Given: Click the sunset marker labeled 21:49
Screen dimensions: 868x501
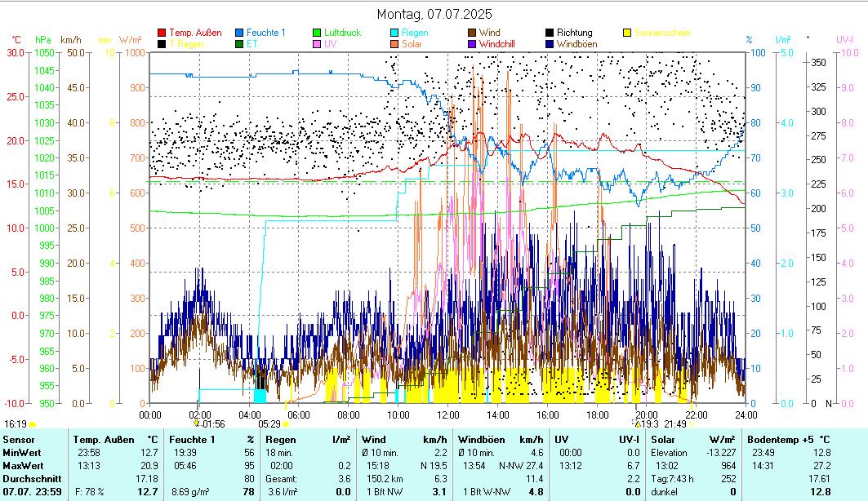Looking at the screenshot, I should tap(675, 423).
